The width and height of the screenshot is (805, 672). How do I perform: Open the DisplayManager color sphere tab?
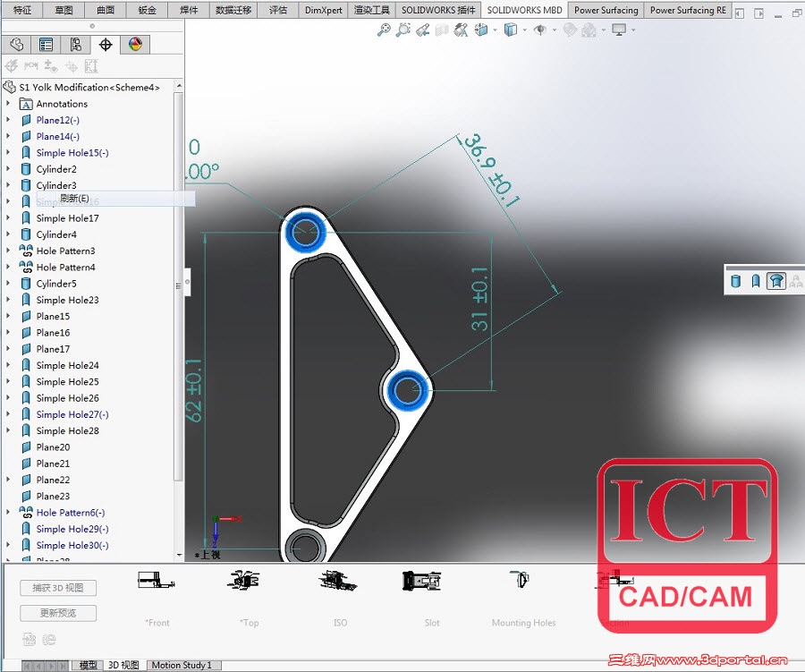click(136, 45)
